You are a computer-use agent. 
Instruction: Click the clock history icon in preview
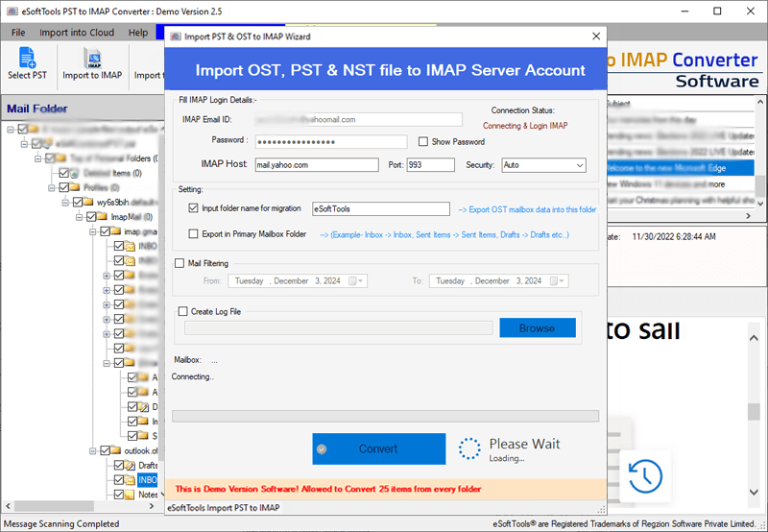[x=645, y=475]
